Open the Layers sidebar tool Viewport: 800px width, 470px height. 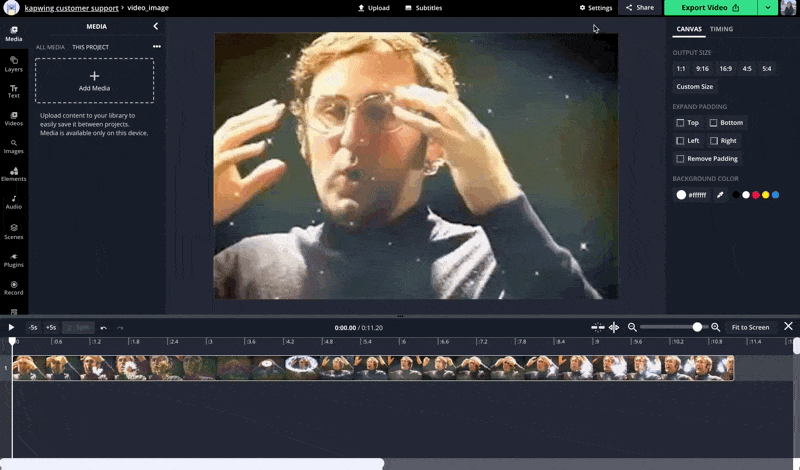[x=14, y=64]
